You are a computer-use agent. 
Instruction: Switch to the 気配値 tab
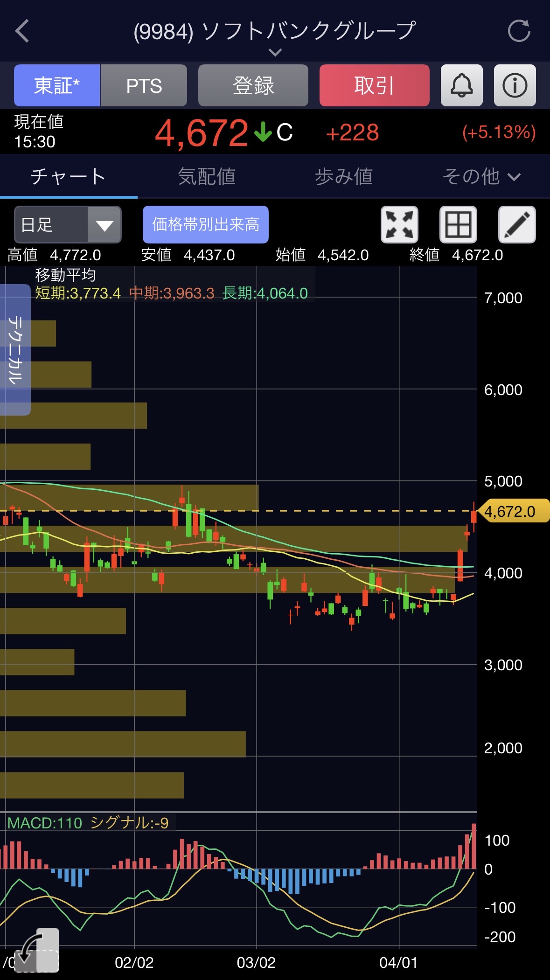[x=206, y=177]
